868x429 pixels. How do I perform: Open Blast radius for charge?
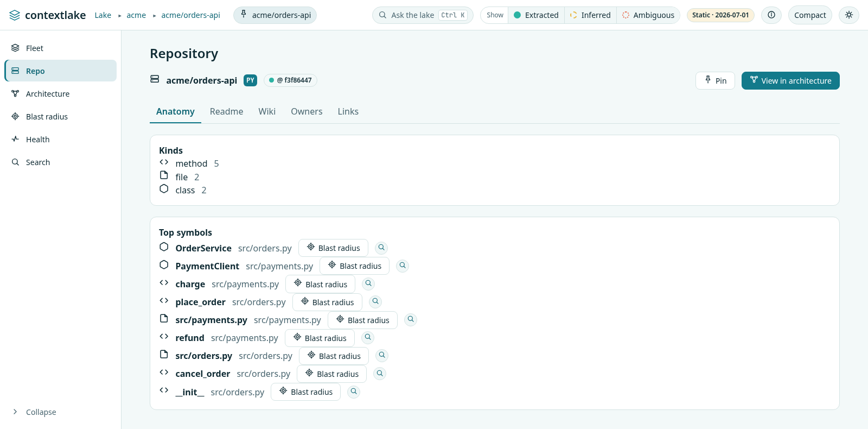pos(320,284)
